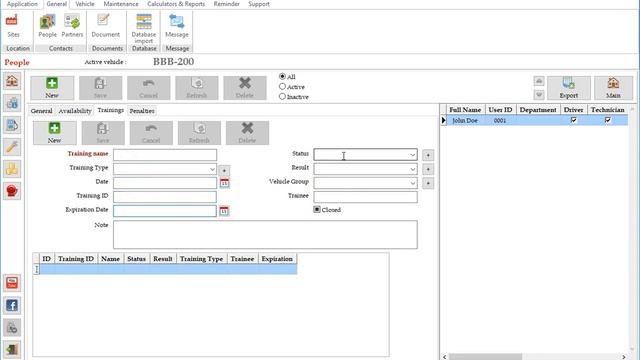The width and height of the screenshot is (640, 360).
Task: Click the Note text area
Action: pos(265,235)
